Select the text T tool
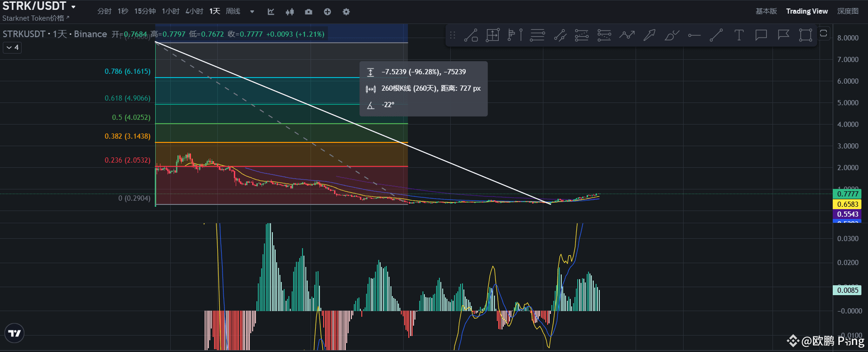The height and width of the screenshot is (352, 868). tap(739, 35)
